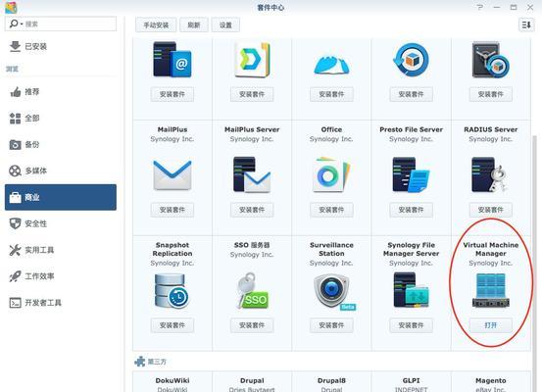Click the Virtual Machine Manager icon

pyautogui.click(x=490, y=290)
